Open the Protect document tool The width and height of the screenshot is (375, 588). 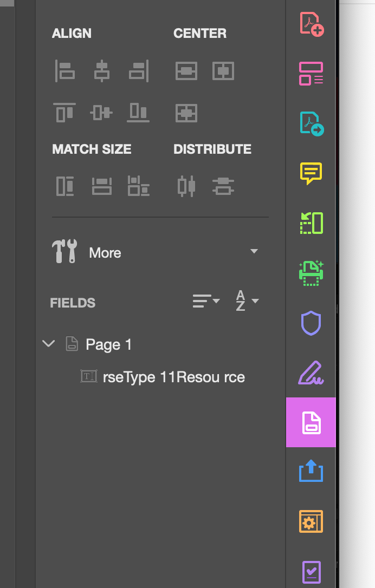[311, 323]
